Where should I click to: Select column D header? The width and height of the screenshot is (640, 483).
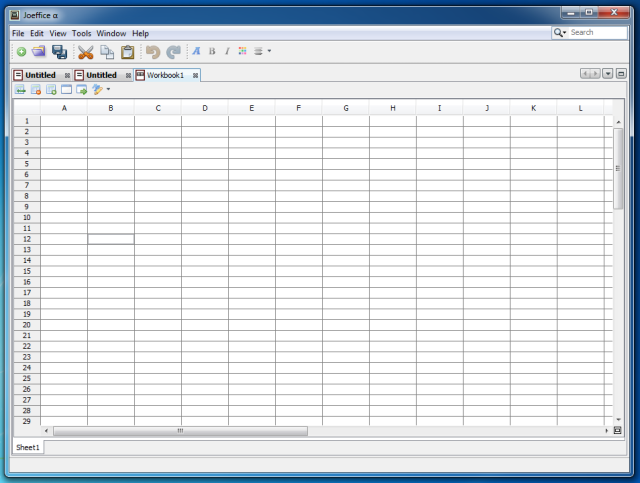click(x=205, y=108)
